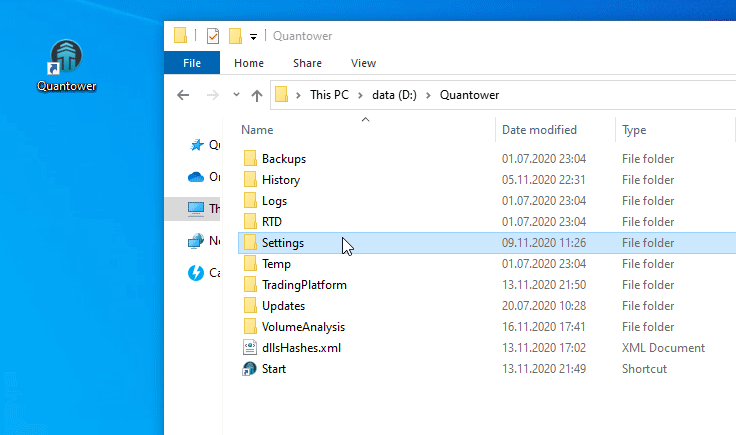Select the Backups folder icon
The width and height of the screenshot is (736, 435).
click(x=250, y=159)
